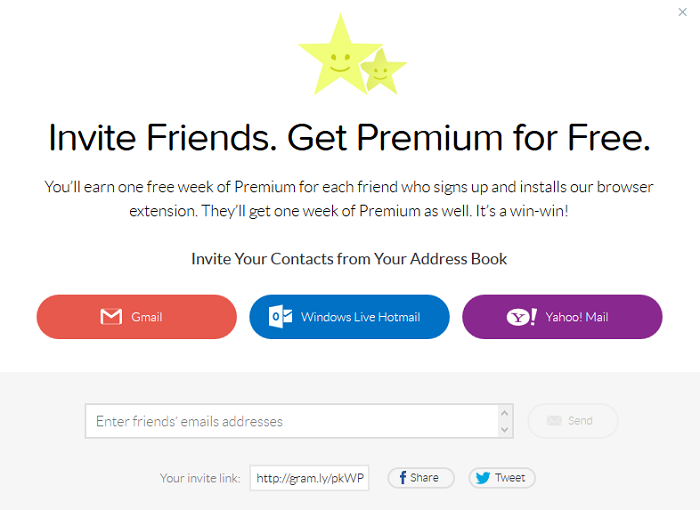Click the envelope icon on Send button

[x=554, y=421]
